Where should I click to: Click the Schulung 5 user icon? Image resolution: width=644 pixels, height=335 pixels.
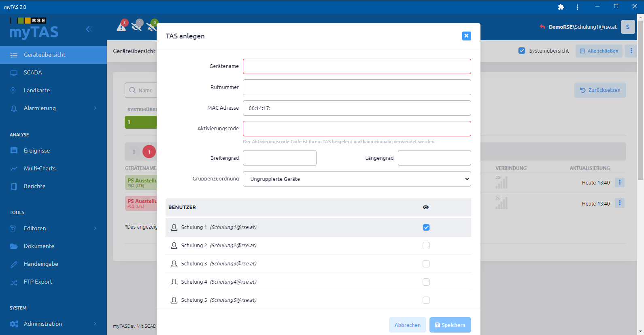pyautogui.click(x=174, y=300)
